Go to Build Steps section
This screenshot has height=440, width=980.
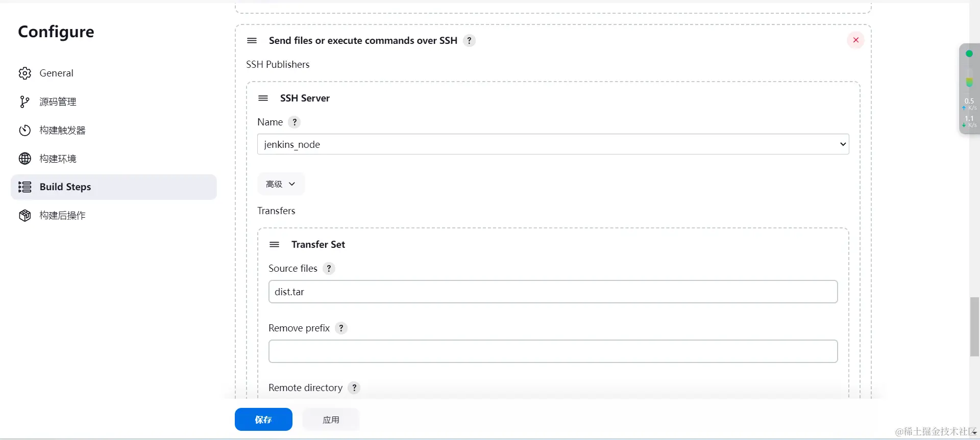tap(113, 187)
